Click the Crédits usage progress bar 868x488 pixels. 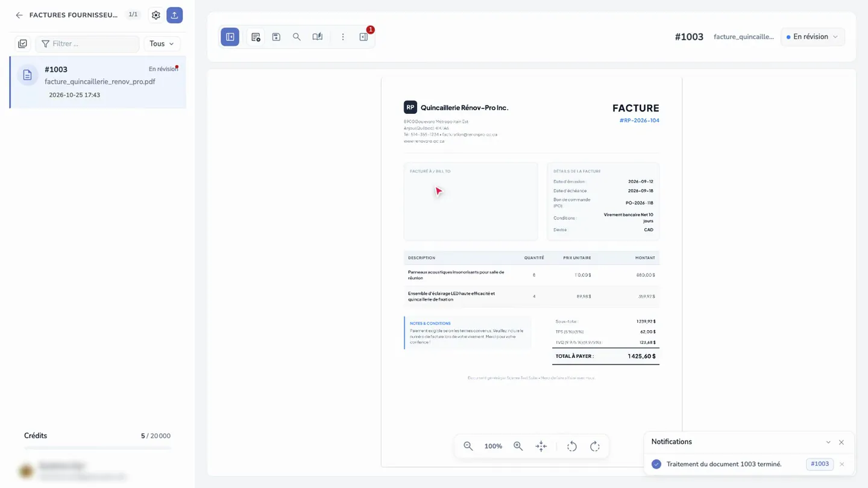tap(98, 448)
